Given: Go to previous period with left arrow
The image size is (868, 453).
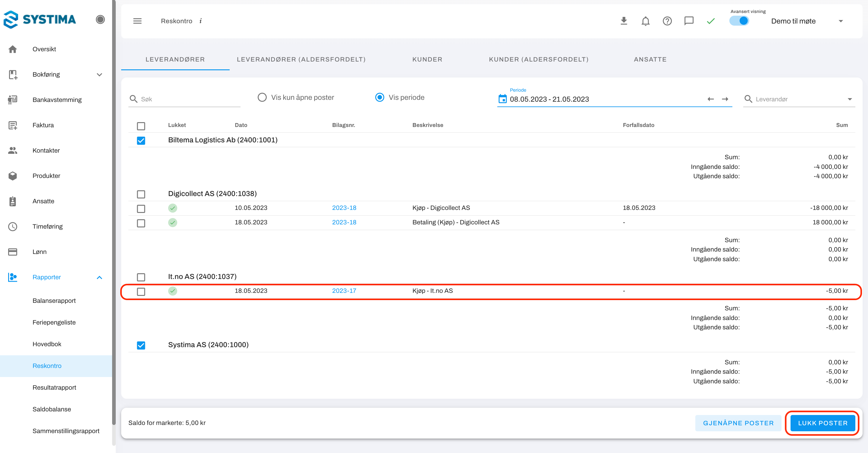Looking at the screenshot, I should pyautogui.click(x=711, y=99).
